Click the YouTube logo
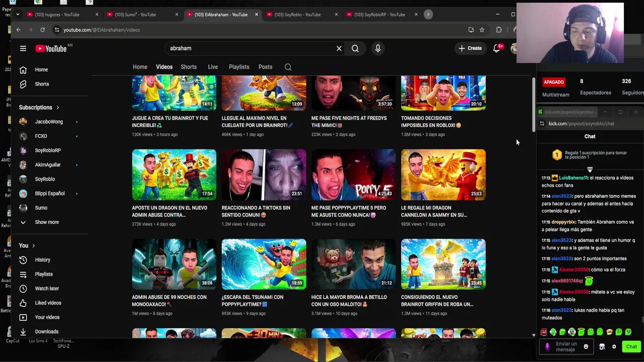The height and width of the screenshot is (362, 644). tap(51, 48)
